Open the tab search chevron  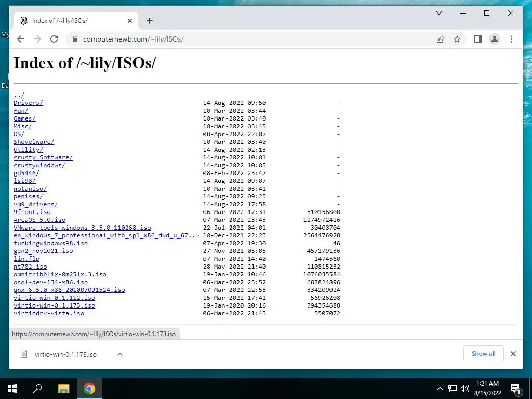[x=438, y=13]
